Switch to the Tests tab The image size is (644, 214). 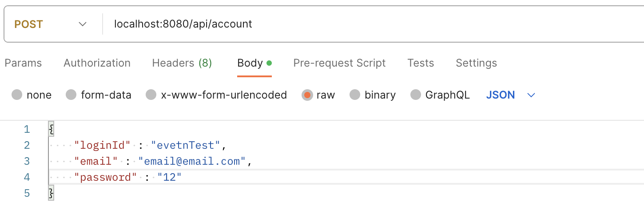[421, 63]
